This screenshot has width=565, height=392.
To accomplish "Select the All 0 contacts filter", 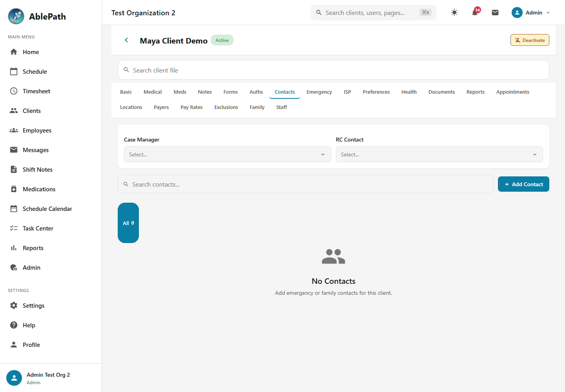I will tap(128, 223).
